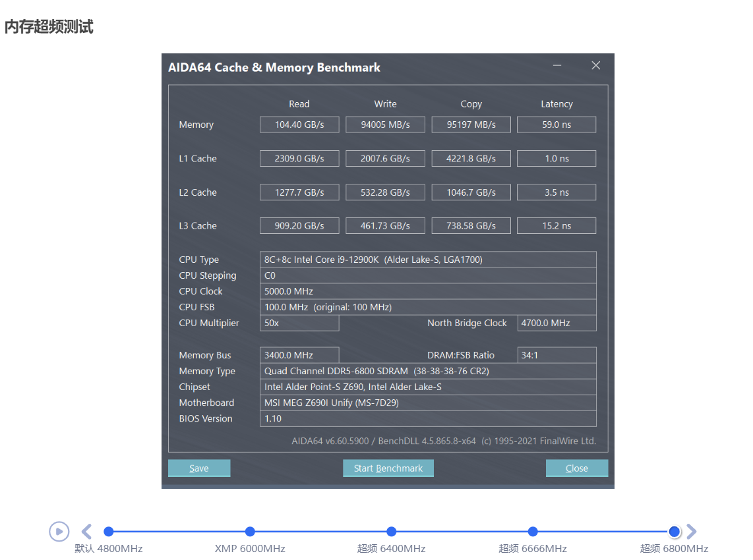753x560 pixels.
Task: Click Memory Write value 94005 MB/s
Action: 385,125
